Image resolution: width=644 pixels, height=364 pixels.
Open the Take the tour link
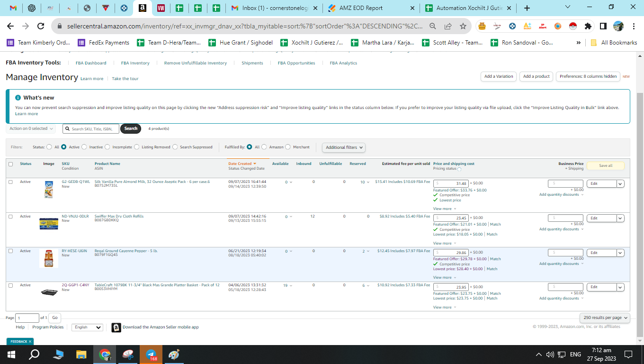pyautogui.click(x=125, y=79)
